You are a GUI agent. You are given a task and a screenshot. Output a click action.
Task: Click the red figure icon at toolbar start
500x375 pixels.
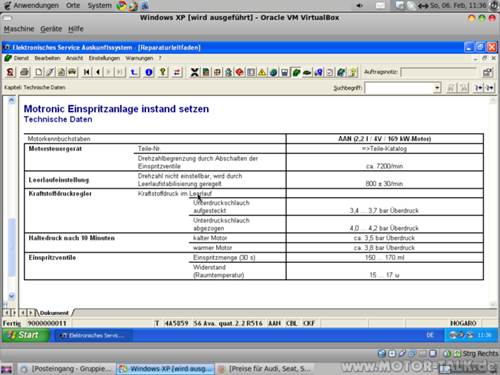pyautogui.click(x=10, y=72)
